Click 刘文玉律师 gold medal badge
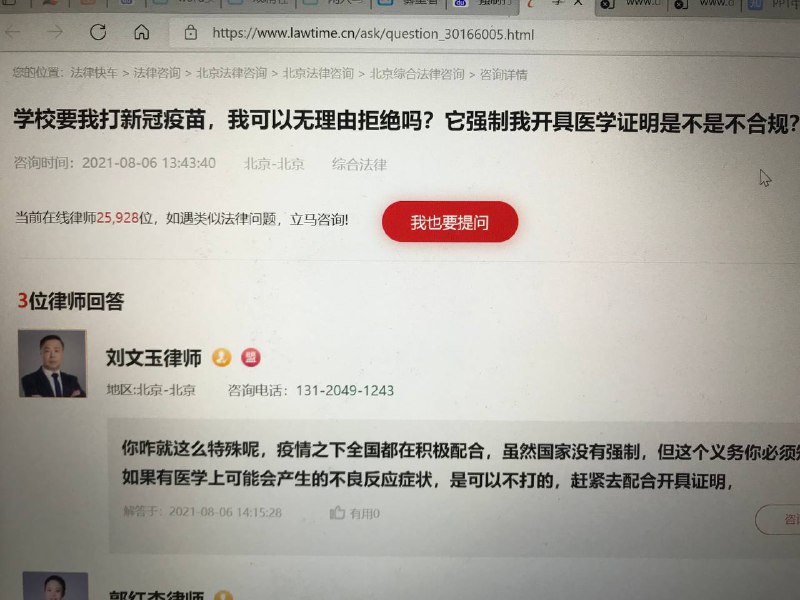 (x=221, y=357)
